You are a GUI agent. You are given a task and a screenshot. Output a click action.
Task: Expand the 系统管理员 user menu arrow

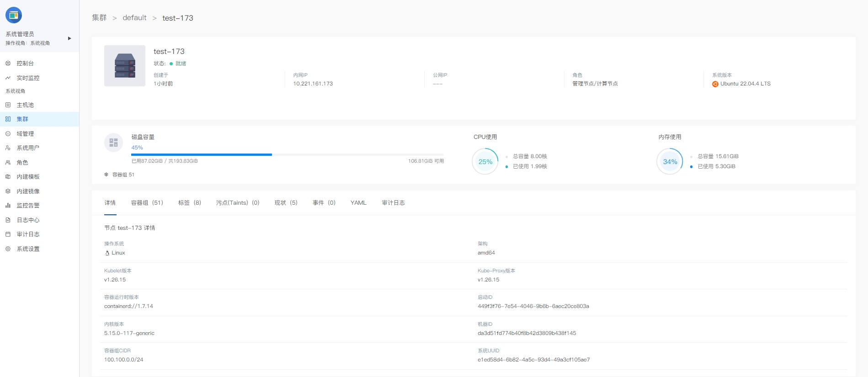tap(69, 38)
